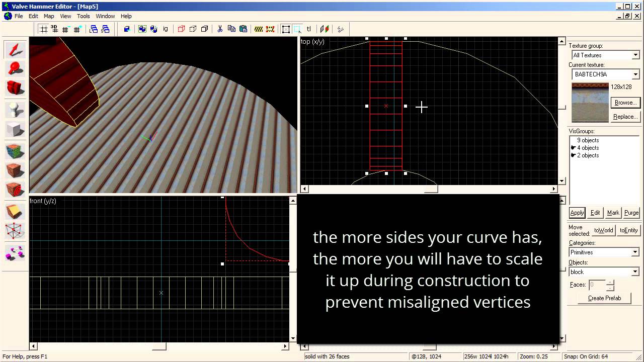644x362 pixels.
Task: Click the Show all VisGroups icon
Action: [204, 29]
